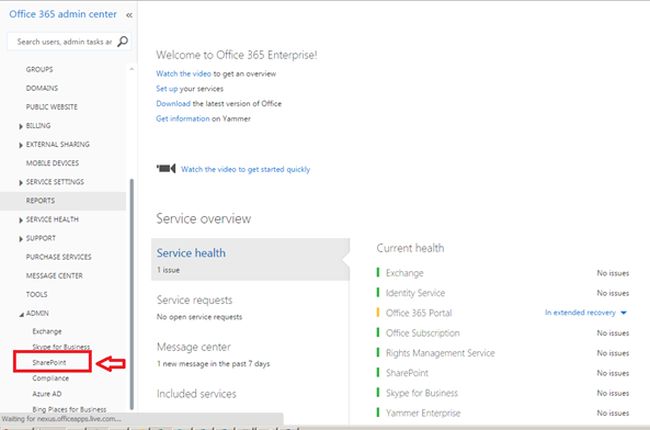Screen dimensions: 650x430
Task: Click the sidebar vertical scrollbar
Action: coord(132,294)
